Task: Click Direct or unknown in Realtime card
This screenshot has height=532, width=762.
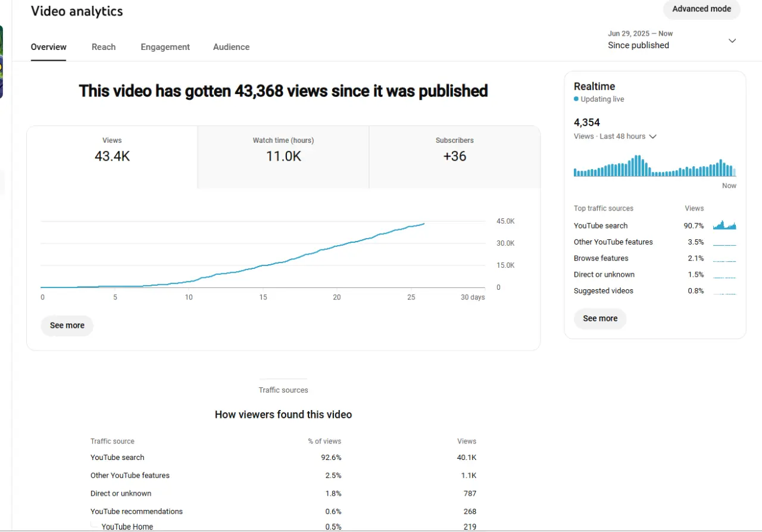Action: 604,274
